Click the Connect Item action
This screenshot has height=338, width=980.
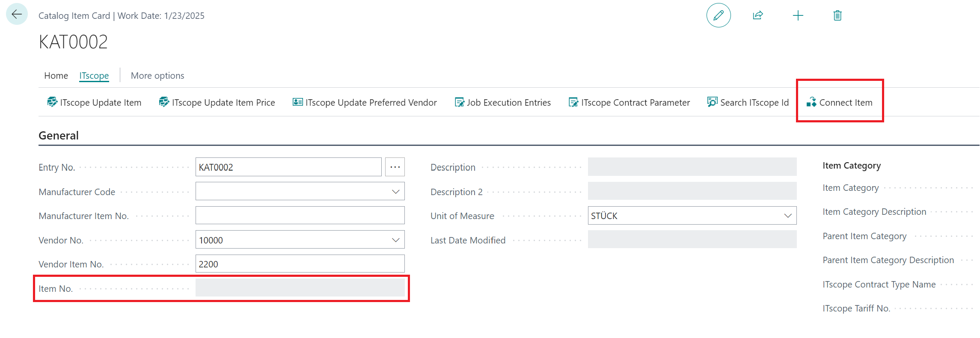click(840, 103)
